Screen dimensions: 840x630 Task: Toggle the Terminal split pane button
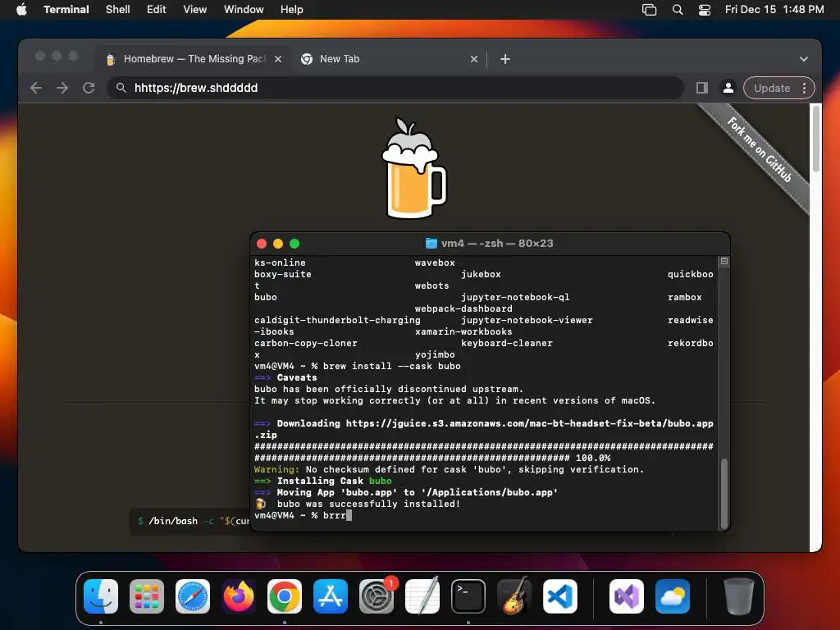pos(724,262)
